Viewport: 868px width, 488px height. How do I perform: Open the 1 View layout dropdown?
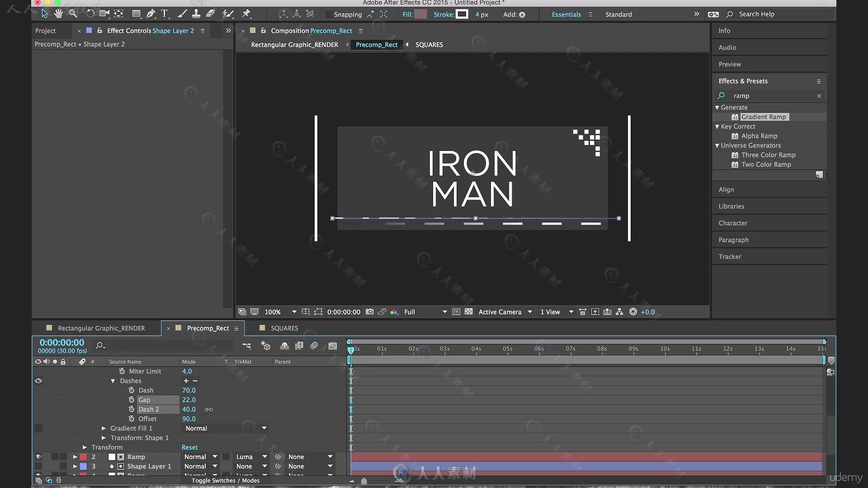[557, 312]
